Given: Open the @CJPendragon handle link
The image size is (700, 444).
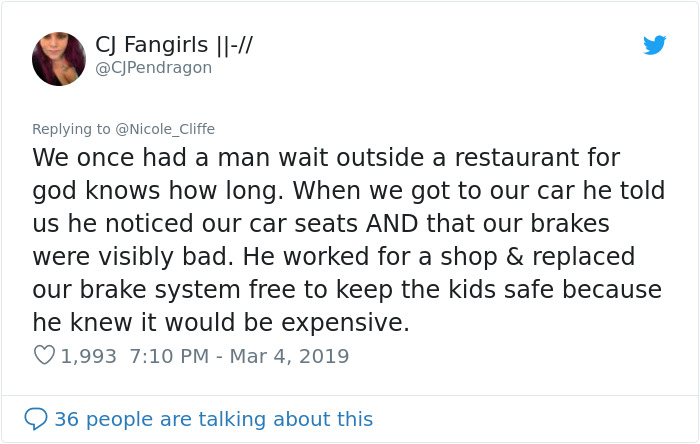Looking at the screenshot, I should tap(153, 68).
